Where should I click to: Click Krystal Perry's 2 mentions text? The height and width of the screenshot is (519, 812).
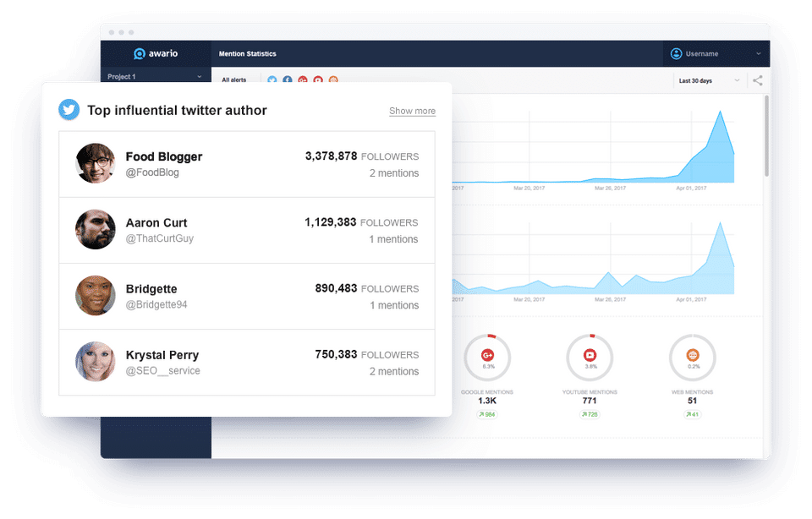[394, 372]
